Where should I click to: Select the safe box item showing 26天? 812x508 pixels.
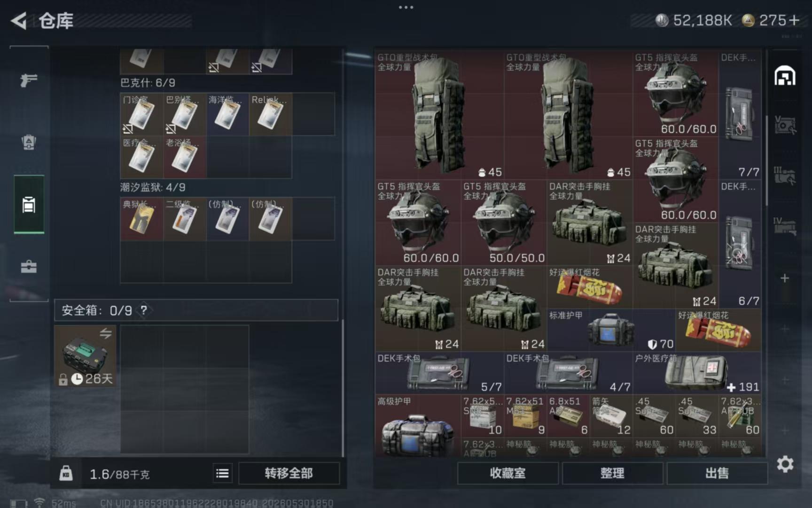(x=85, y=356)
